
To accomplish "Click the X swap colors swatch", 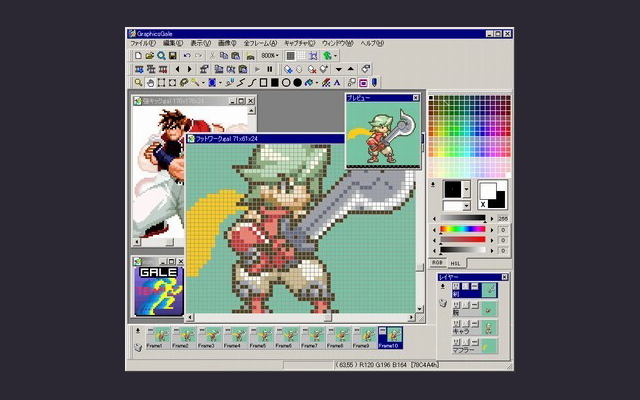I will [x=483, y=204].
